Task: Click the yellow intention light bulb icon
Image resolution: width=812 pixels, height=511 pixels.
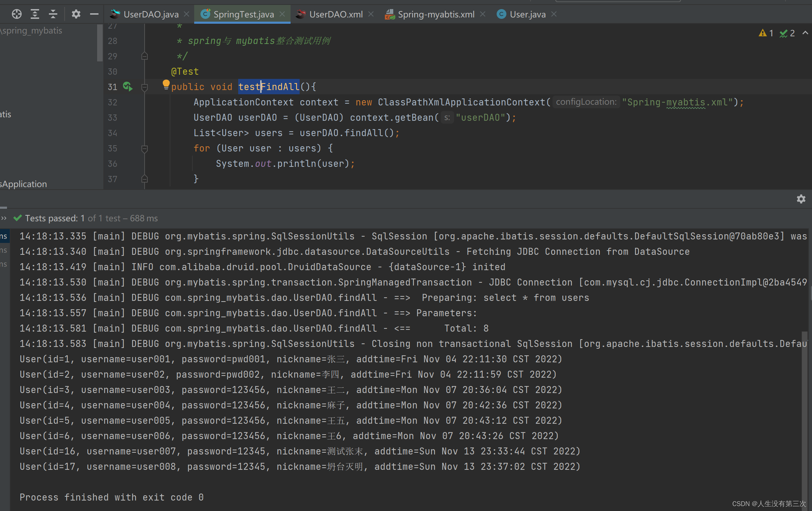Action: tap(166, 84)
